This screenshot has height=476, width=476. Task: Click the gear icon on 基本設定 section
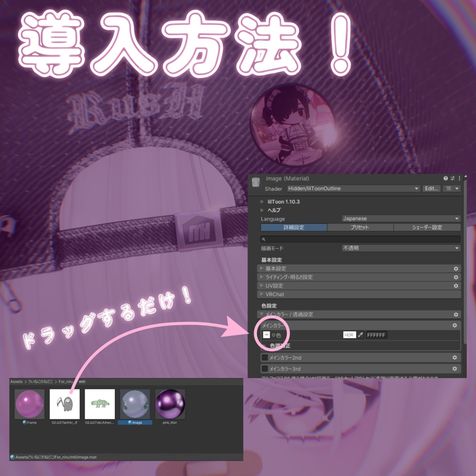[456, 268]
